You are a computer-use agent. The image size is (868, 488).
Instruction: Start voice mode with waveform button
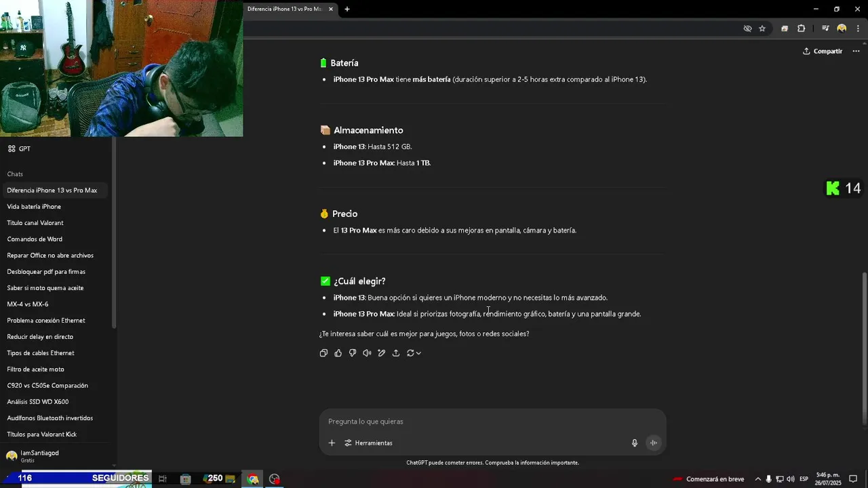(x=654, y=443)
